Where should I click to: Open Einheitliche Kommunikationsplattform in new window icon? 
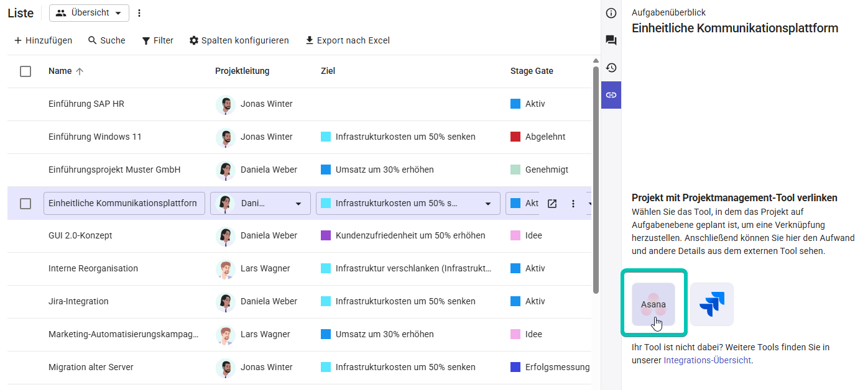(552, 203)
